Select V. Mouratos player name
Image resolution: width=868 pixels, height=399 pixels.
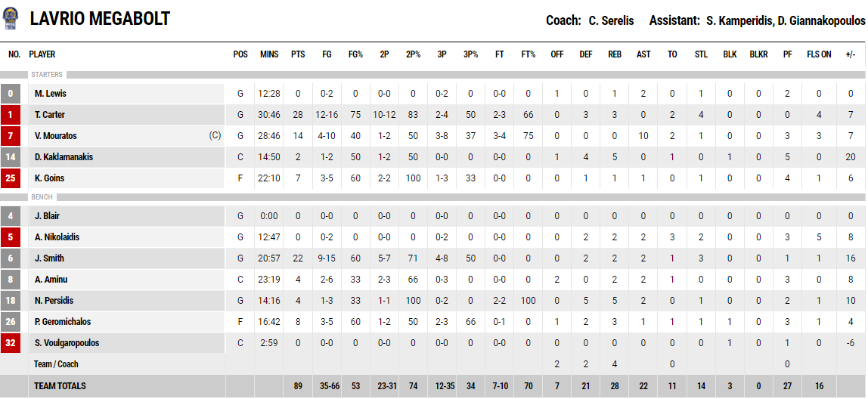tap(54, 136)
